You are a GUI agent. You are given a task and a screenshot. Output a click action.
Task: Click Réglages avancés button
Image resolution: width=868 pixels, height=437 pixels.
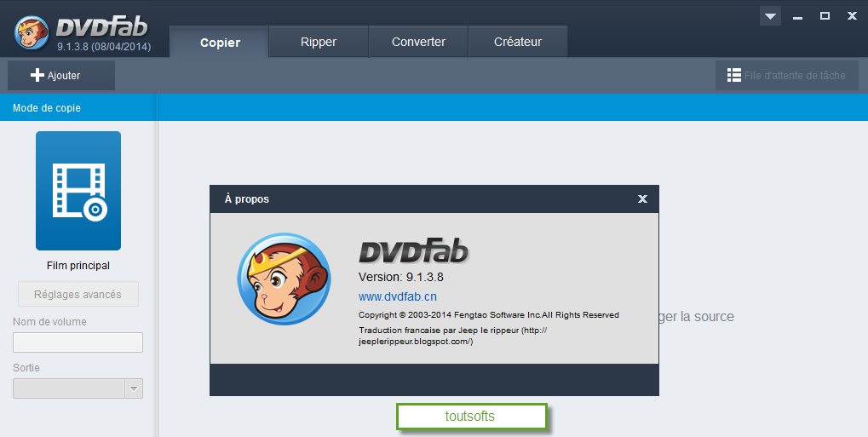click(x=78, y=294)
